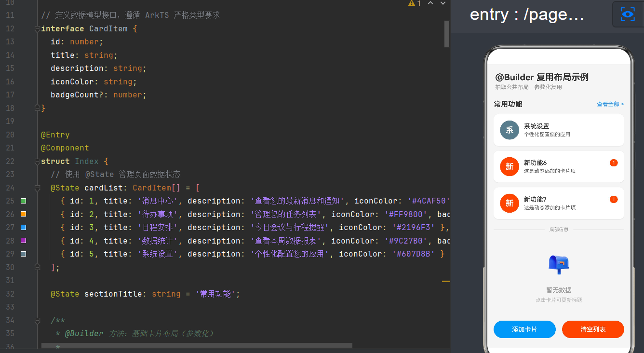Tap the 添加卡片 button in preview

(x=524, y=329)
